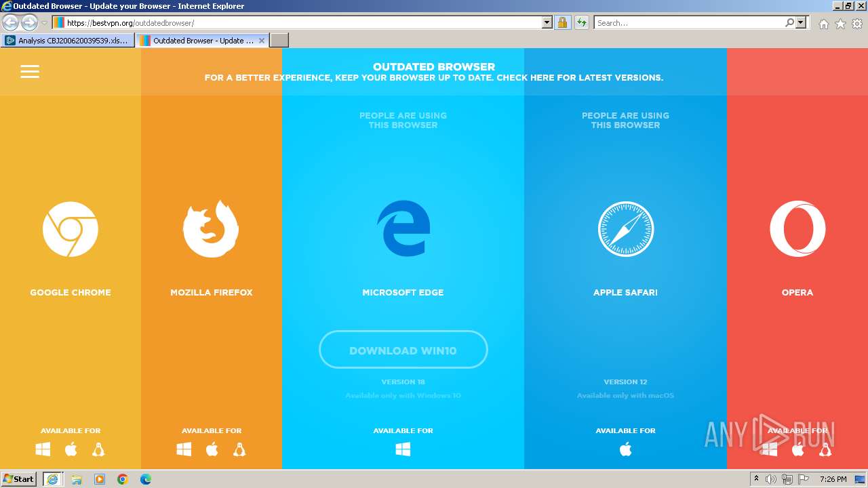Click the Action Center flag tray icon

(803, 479)
